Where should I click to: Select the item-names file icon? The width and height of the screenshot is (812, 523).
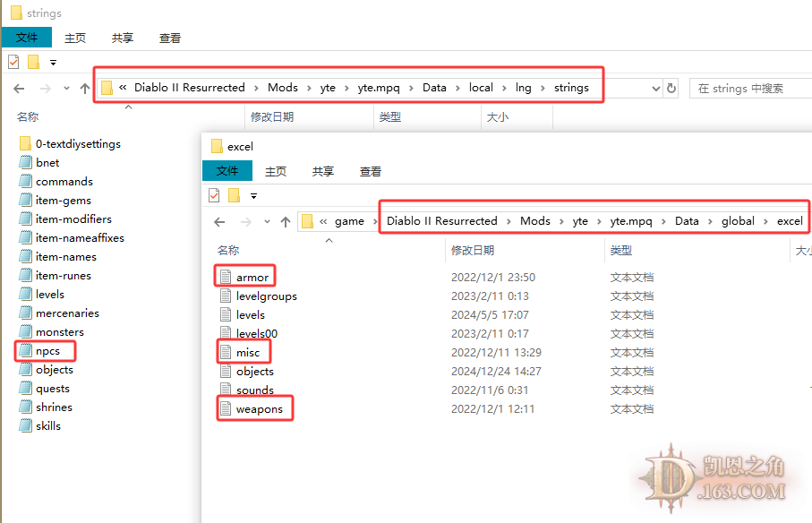pyautogui.click(x=25, y=256)
